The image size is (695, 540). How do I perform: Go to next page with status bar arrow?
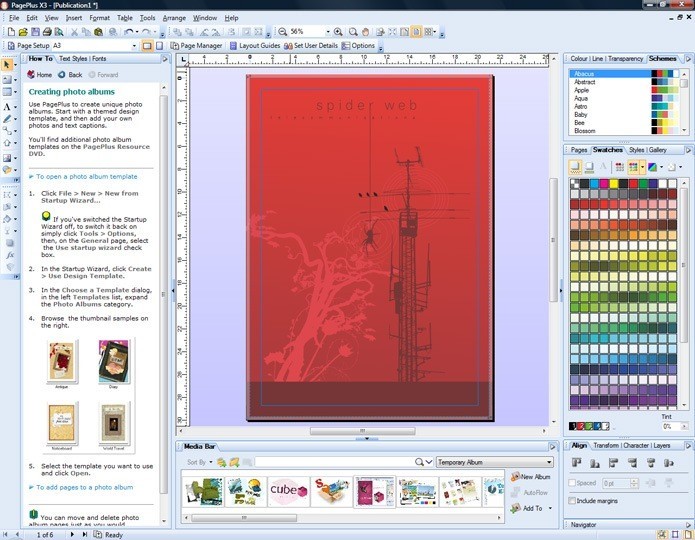[72, 535]
